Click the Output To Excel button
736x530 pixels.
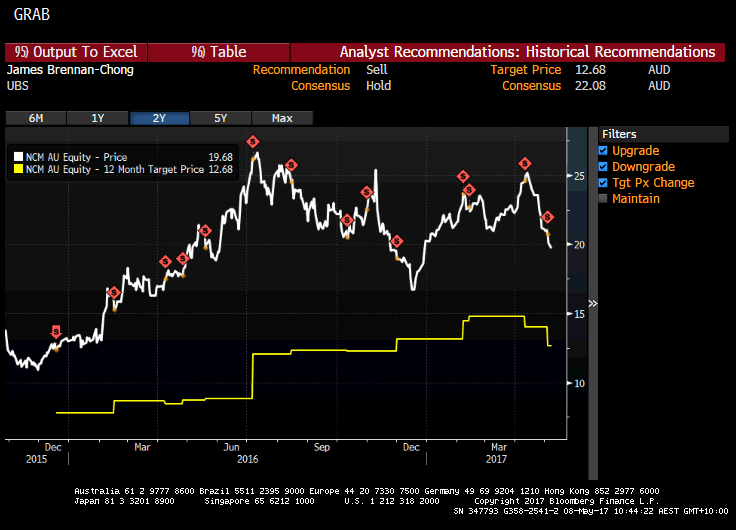76,52
